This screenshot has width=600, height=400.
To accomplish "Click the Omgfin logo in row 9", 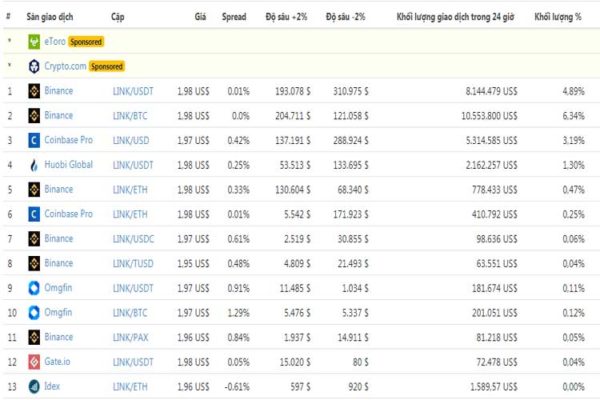I will tap(34, 288).
